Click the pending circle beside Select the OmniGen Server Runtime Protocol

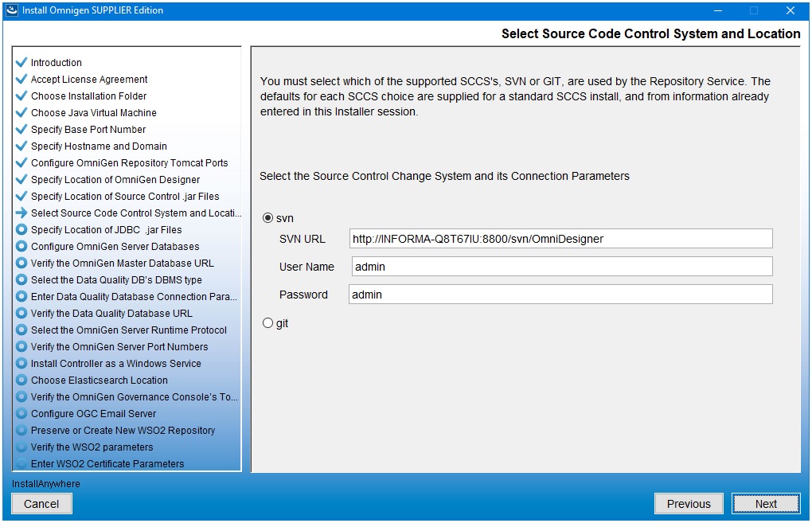pos(21,330)
